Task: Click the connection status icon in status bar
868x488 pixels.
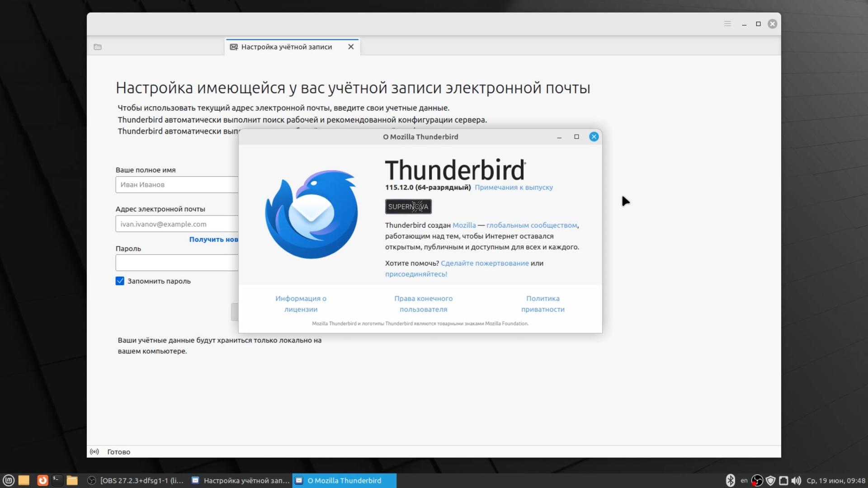Action: [x=94, y=451]
